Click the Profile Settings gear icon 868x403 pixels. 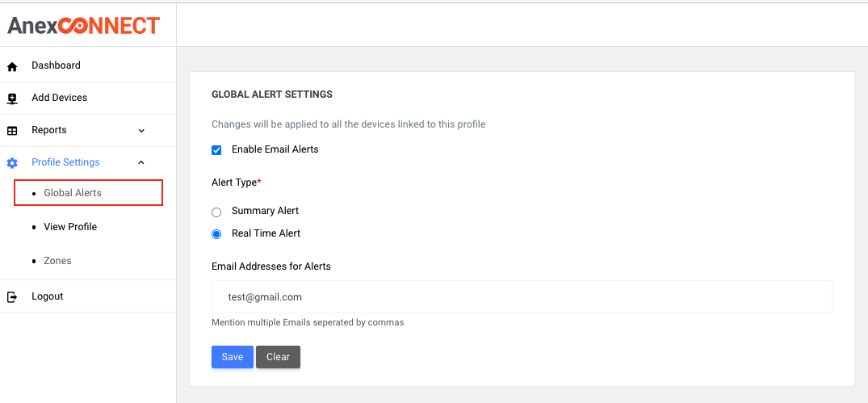[x=12, y=163]
